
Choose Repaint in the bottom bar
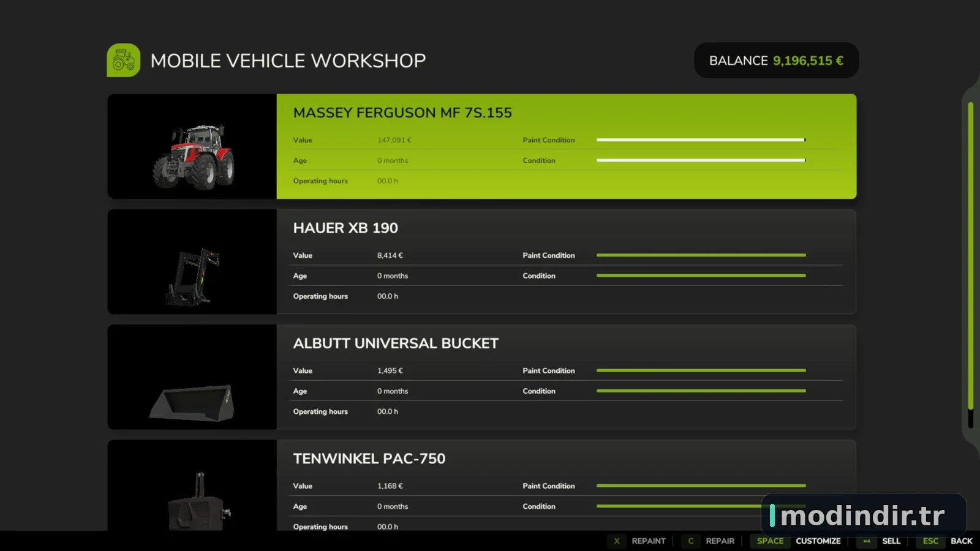click(649, 541)
